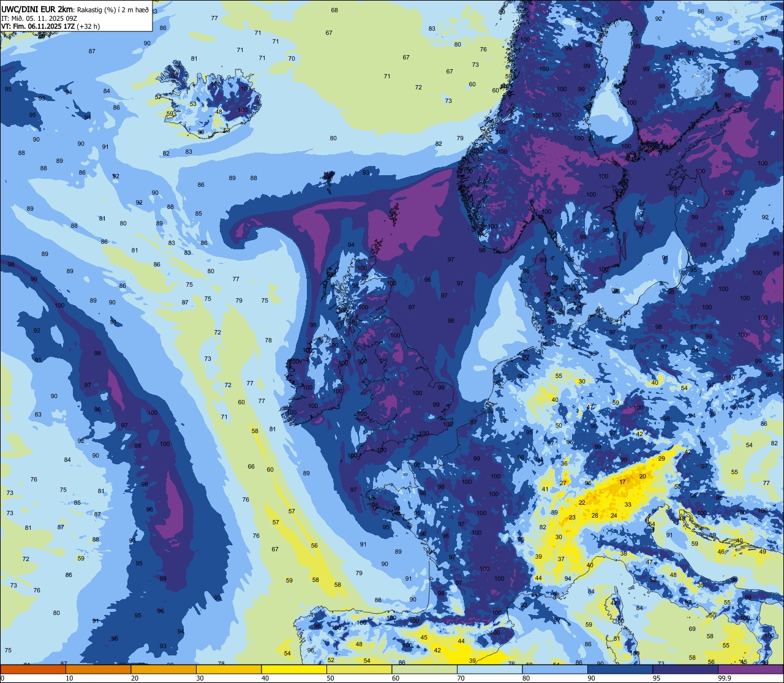Click the 30–40% golden yellow legend swatch
This screenshot has height=683, width=784.
[228, 669]
